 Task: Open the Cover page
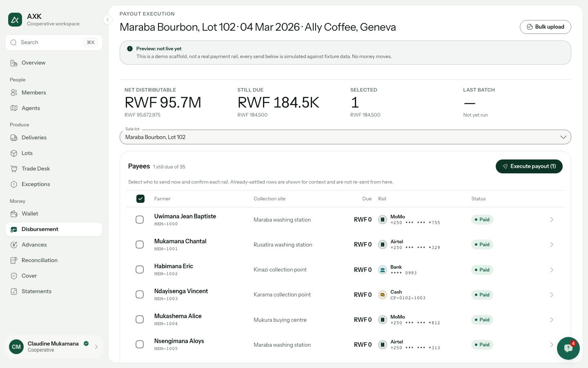(54, 276)
